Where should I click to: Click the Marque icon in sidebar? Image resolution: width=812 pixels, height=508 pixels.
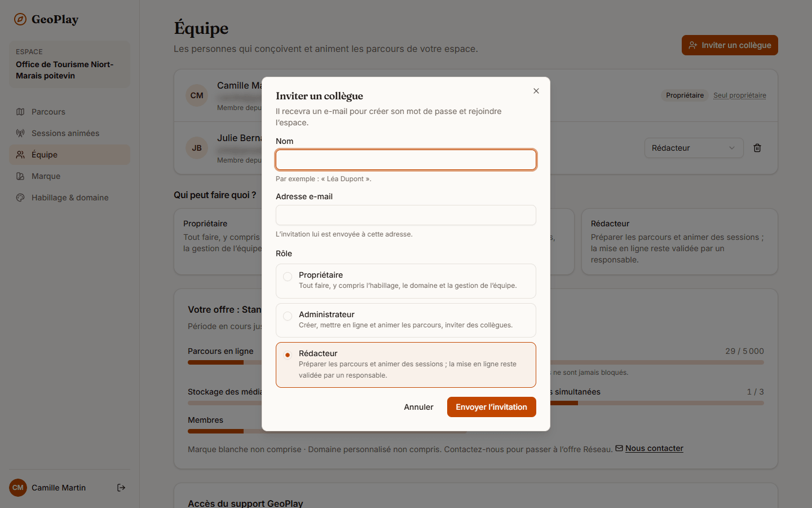pos(20,176)
